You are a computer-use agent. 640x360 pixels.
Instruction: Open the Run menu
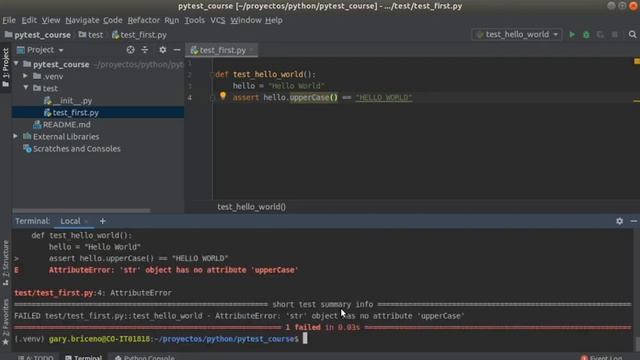pyautogui.click(x=171, y=20)
